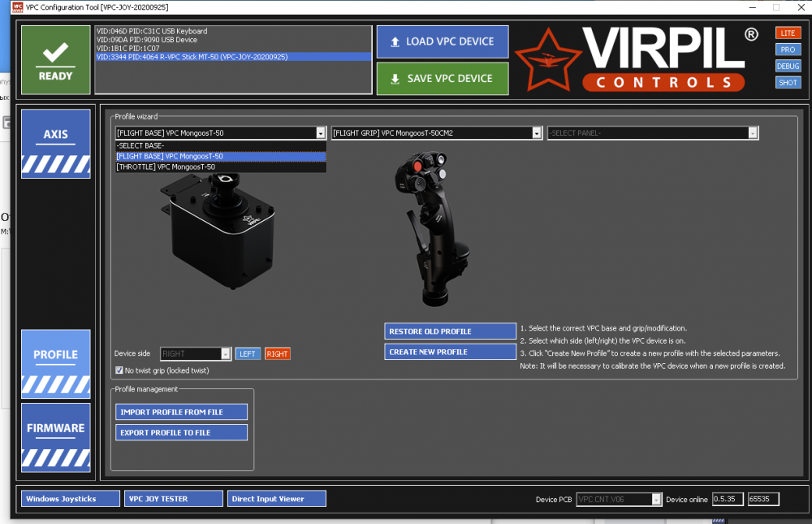Toggle the No twist grip checkbox
Screen dimensions: 812x524
point(119,370)
